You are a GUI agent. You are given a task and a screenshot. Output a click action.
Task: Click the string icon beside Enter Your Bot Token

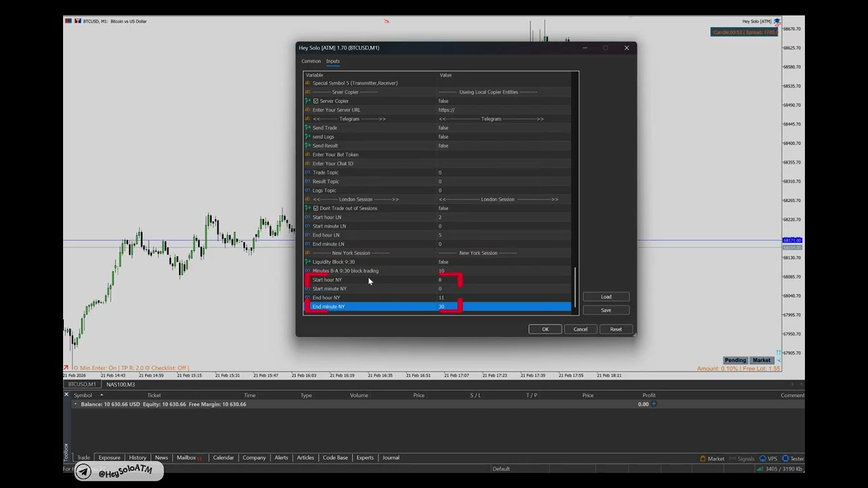point(307,155)
